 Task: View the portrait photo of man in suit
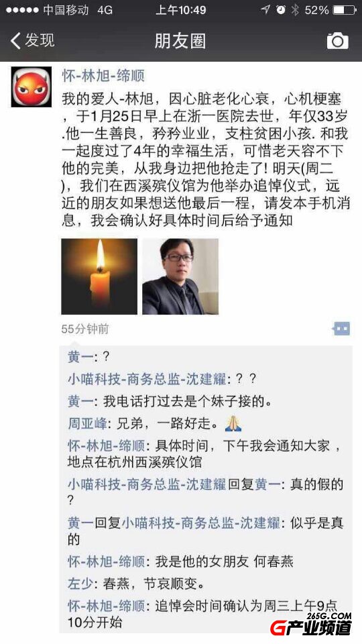180,276
